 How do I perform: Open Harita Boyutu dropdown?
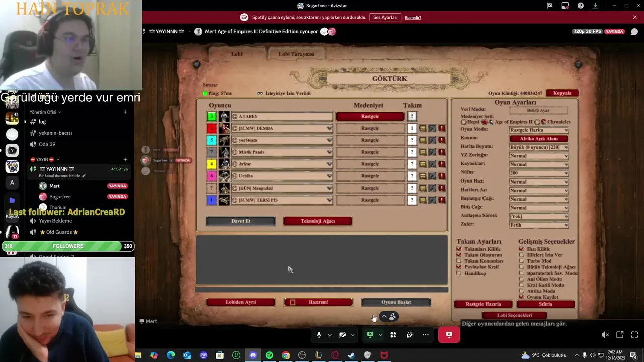[538, 147]
